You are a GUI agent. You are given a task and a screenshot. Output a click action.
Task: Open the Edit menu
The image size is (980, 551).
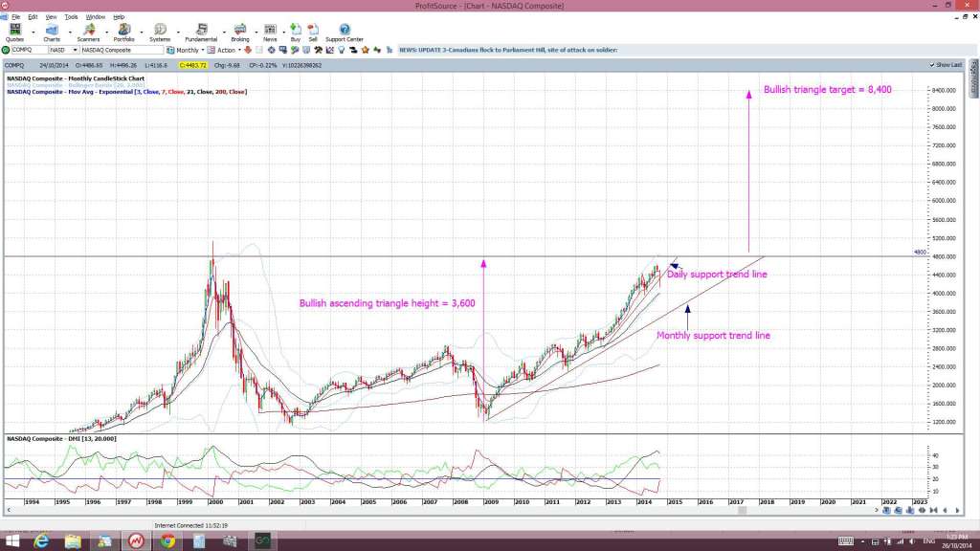(x=33, y=17)
